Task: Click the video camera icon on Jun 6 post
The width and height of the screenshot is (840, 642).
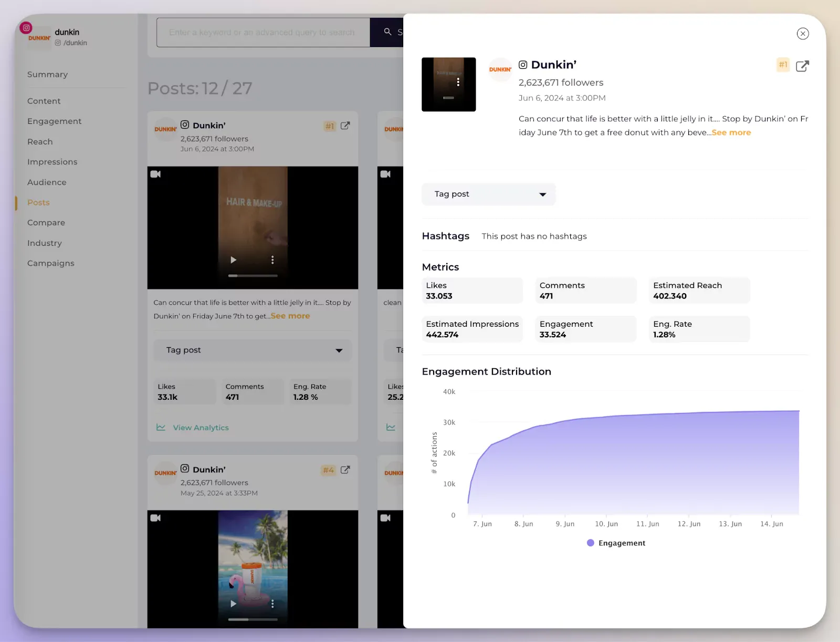Action: point(155,174)
